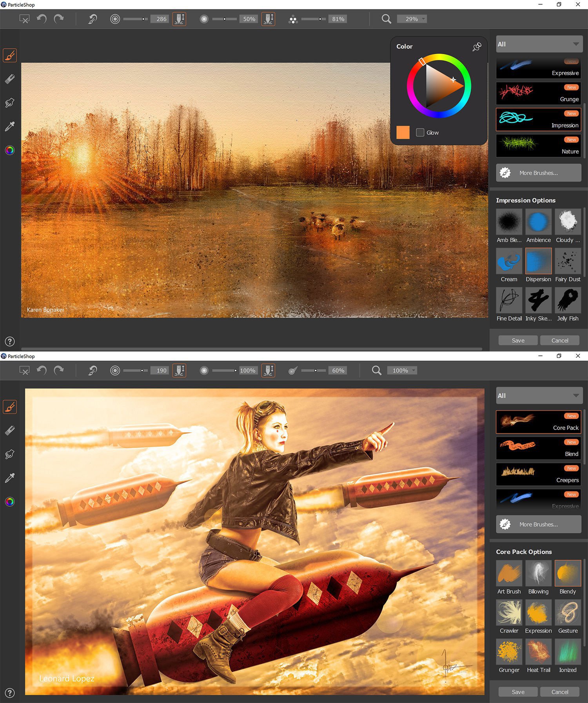Image resolution: width=588 pixels, height=703 pixels.
Task: Open All brush category dropdown, top window
Action: [539, 44]
